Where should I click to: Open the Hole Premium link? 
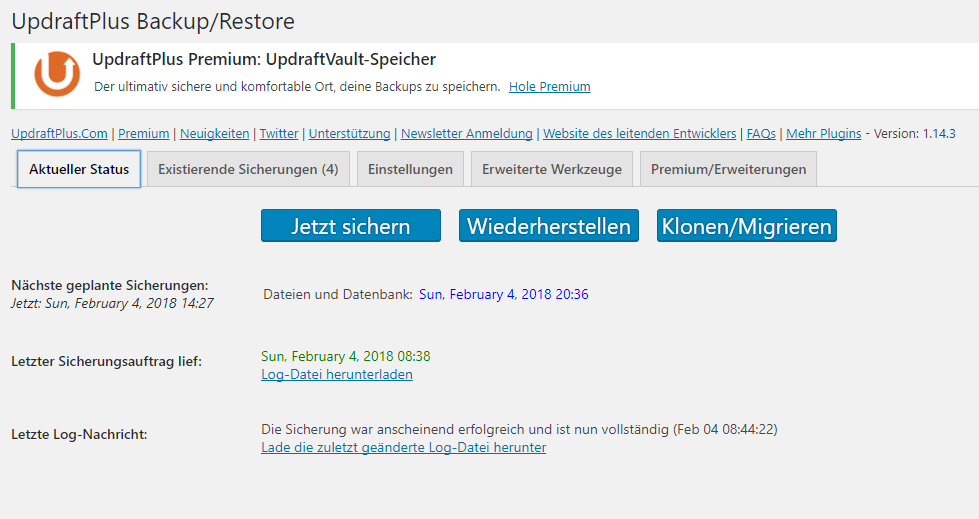549,87
